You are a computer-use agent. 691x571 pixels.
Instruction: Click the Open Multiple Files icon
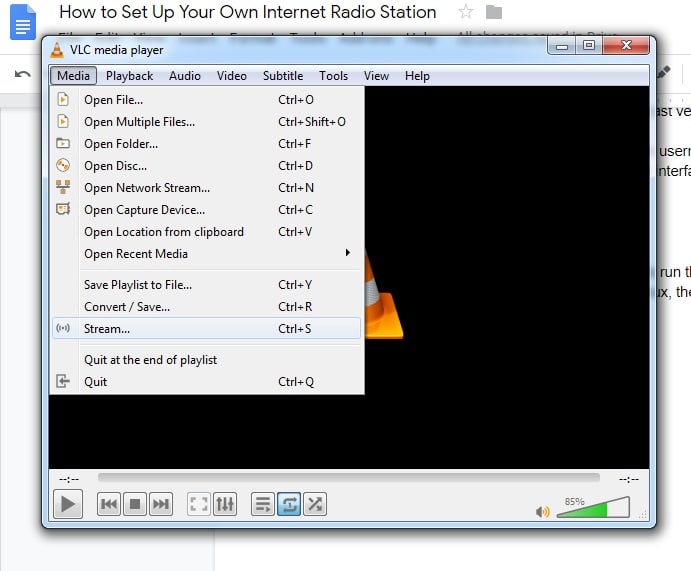coord(63,121)
